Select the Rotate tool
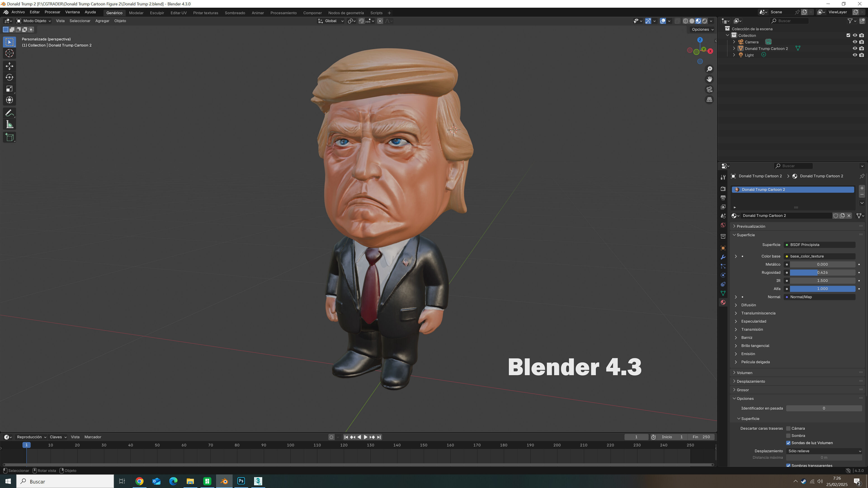 click(x=9, y=77)
